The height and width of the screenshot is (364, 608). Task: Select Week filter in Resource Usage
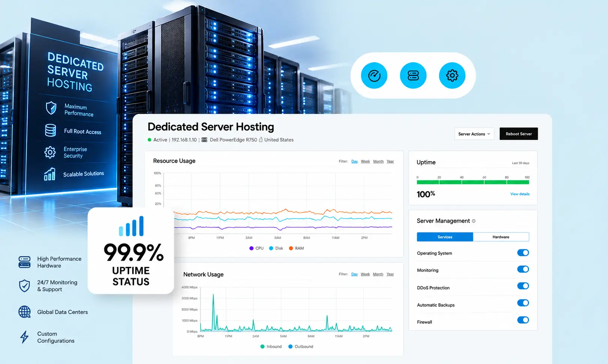366,162
